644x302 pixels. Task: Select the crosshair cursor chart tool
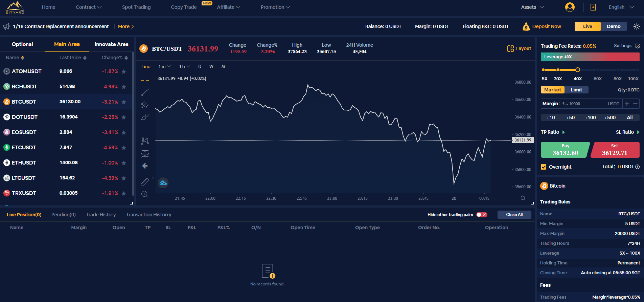[145, 80]
